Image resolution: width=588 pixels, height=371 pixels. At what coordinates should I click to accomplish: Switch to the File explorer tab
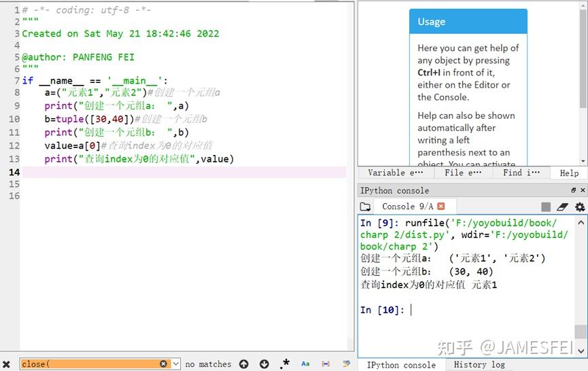point(463,173)
